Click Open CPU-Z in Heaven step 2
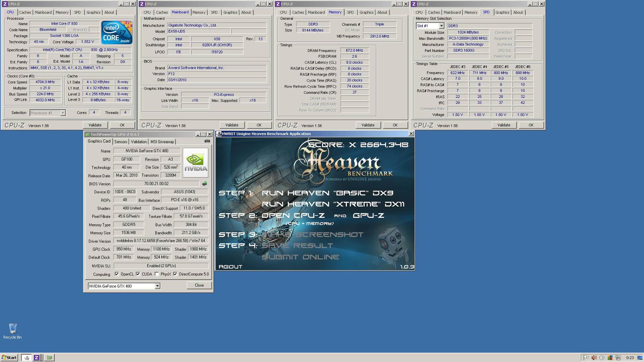This screenshot has height=362, width=644. [x=293, y=215]
